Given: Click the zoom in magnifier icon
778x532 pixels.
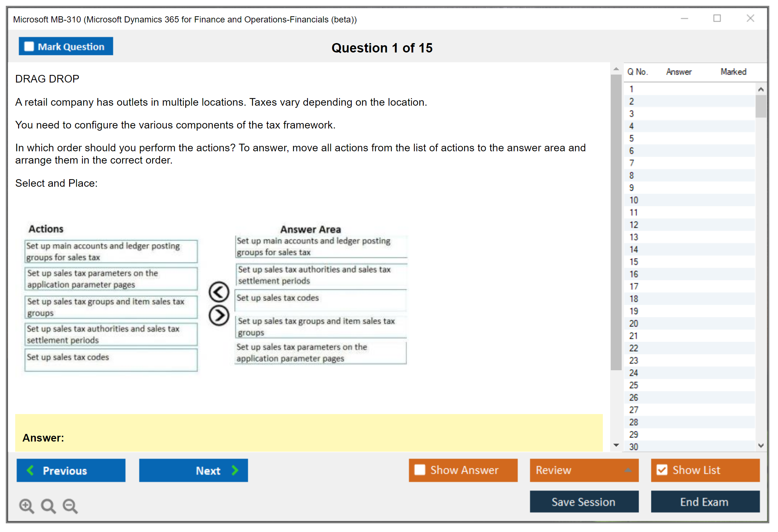Looking at the screenshot, I should click(26, 506).
